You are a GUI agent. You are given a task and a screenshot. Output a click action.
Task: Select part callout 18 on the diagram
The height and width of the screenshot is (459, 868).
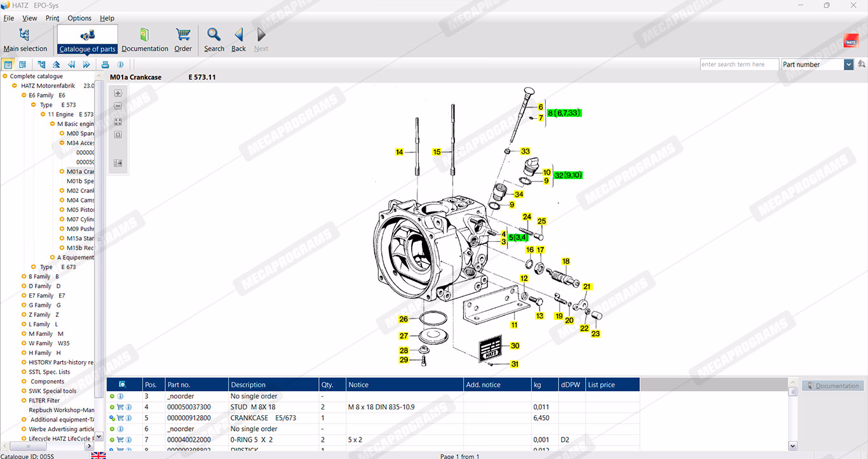pos(566,262)
